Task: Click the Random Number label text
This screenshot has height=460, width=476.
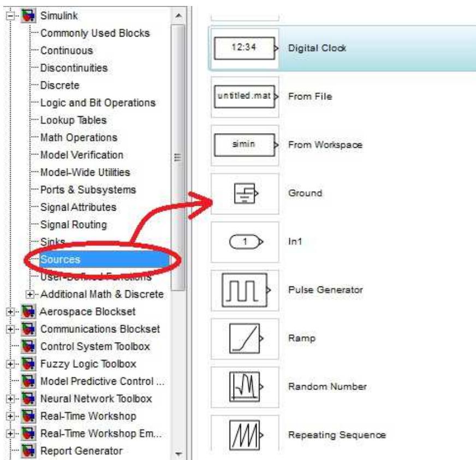Action: (328, 386)
